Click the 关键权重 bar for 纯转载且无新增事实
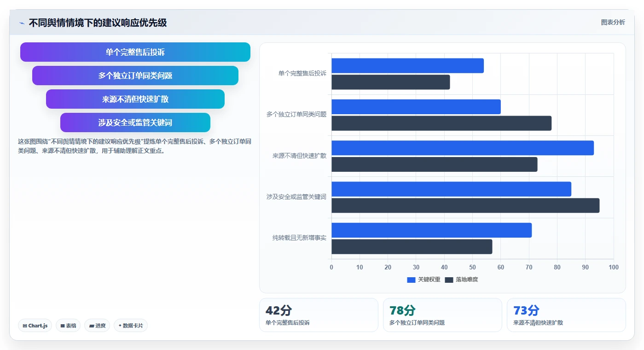The image size is (644, 350). [431, 230]
